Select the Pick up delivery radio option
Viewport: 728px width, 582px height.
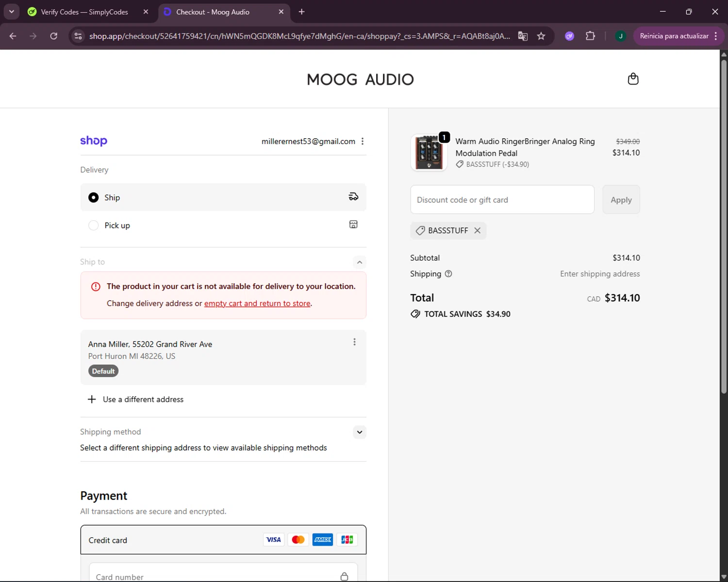[x=93, y=226]
